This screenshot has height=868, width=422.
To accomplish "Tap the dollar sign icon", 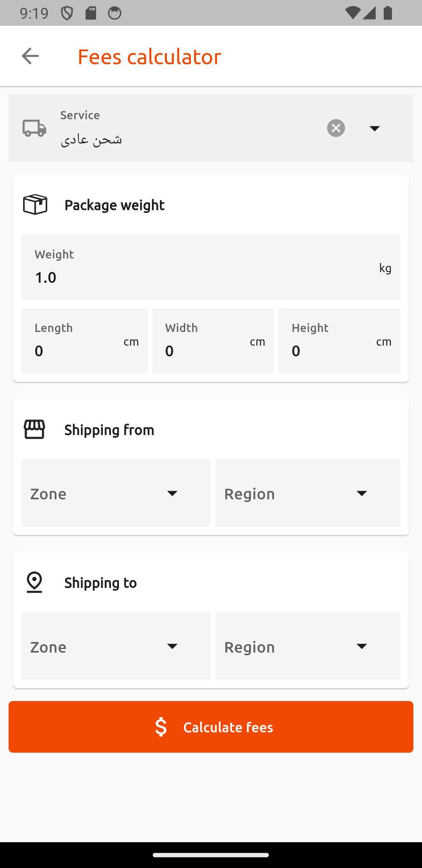I will tap(161, 727).
